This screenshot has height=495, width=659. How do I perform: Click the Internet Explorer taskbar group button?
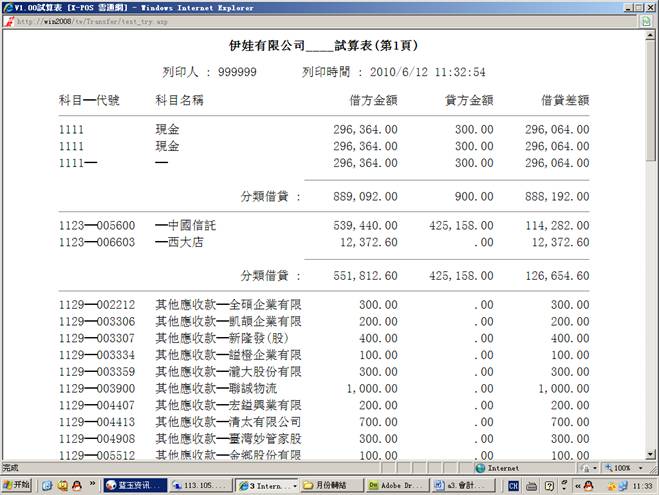266,485
